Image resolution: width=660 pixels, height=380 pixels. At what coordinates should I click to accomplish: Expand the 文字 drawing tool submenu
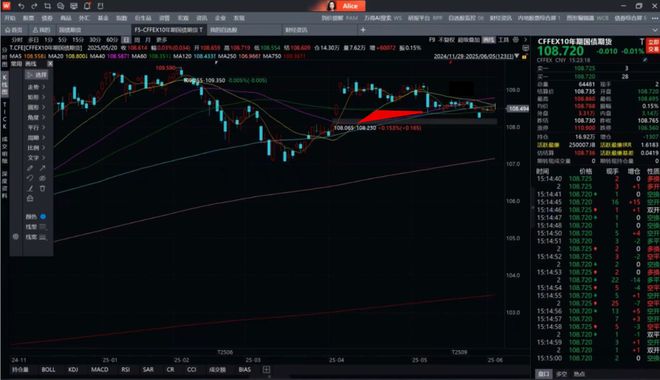pos(36,158)
